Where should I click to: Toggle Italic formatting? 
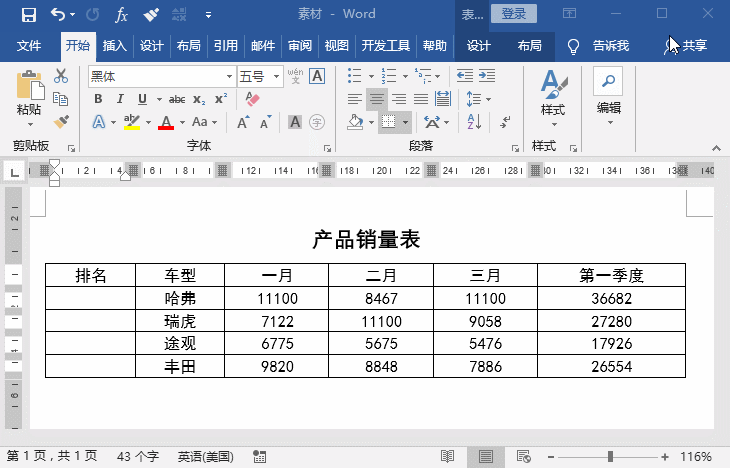click(x=120, y=99)
